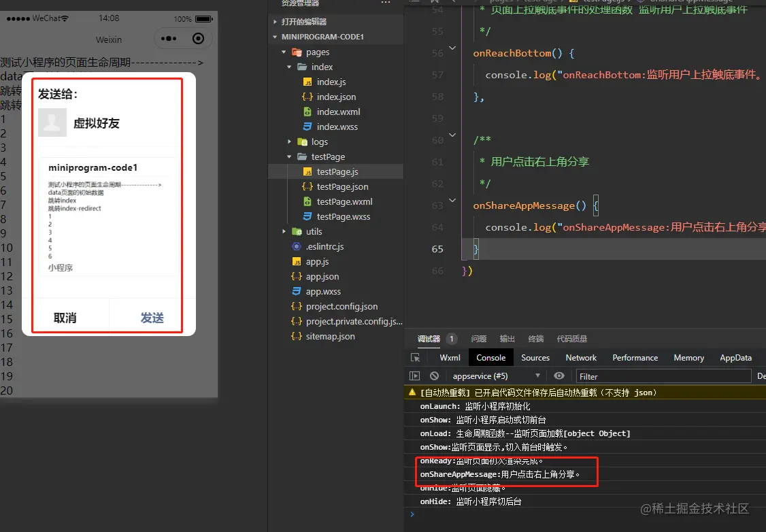Switch to the 终端 panel tab

536,339
